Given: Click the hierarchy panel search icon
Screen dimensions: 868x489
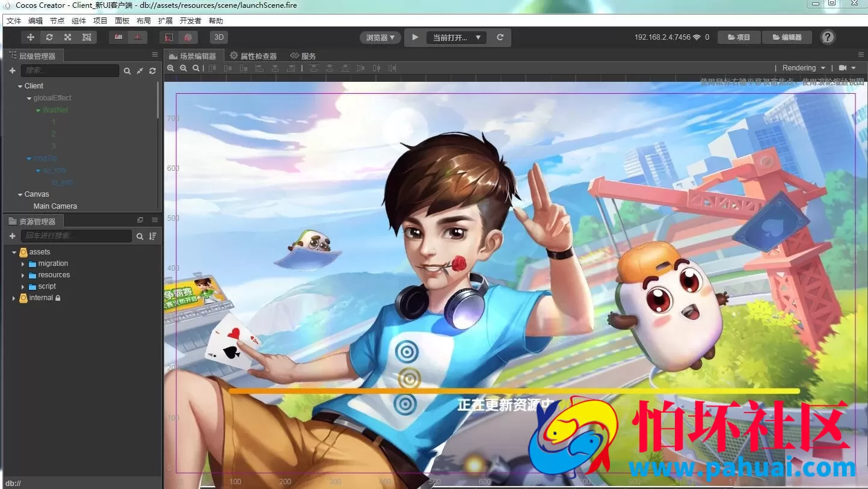Looking at the screenshot, I should coord(127,71).
